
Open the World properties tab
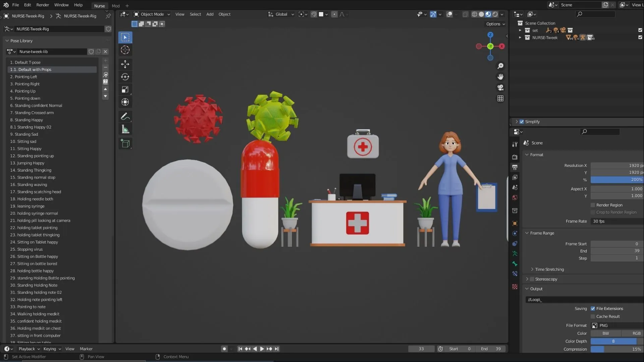pyautogui.click(x=515, y=197)
